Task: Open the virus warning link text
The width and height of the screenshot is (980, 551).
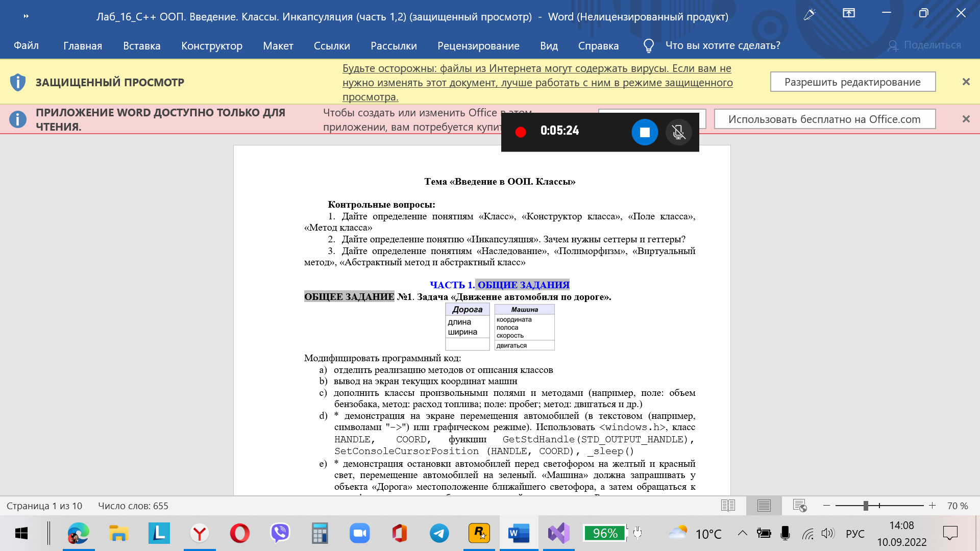Action: click(x=537, y=83)
